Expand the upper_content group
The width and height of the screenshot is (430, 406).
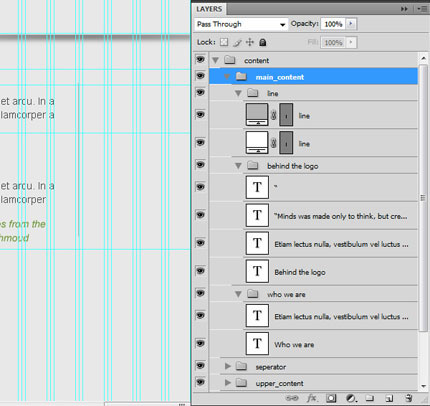228,383
